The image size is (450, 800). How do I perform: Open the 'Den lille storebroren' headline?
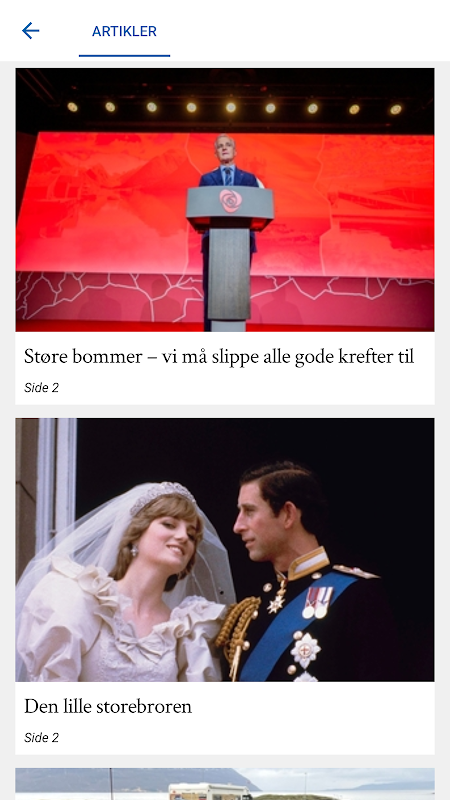point(108,707)
